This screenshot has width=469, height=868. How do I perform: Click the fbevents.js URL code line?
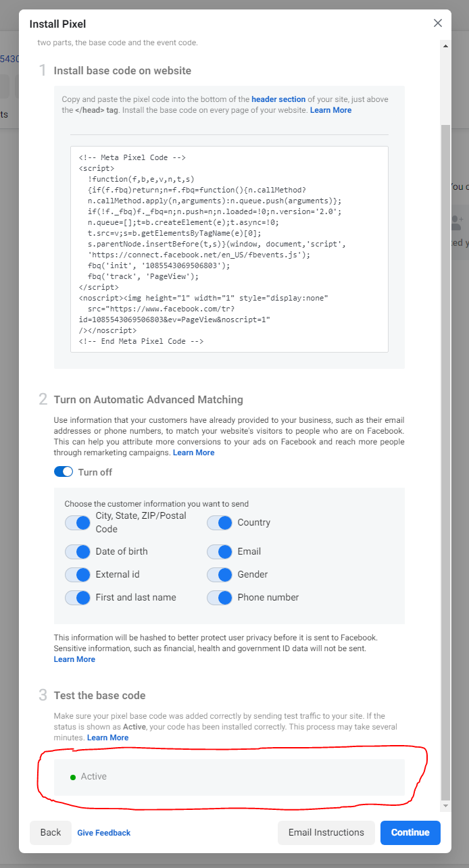coord(199,255)
